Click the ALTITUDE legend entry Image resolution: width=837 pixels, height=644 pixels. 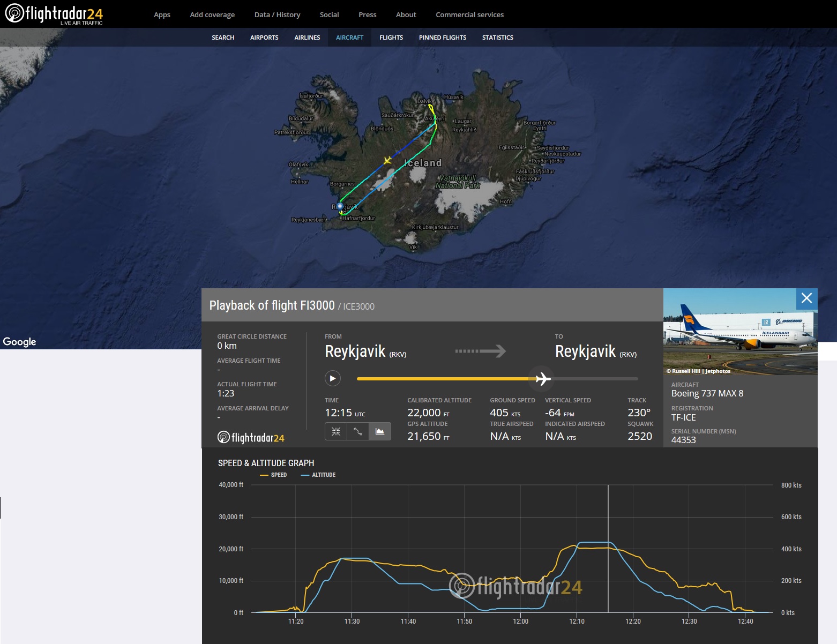click(x=318, y=475)
